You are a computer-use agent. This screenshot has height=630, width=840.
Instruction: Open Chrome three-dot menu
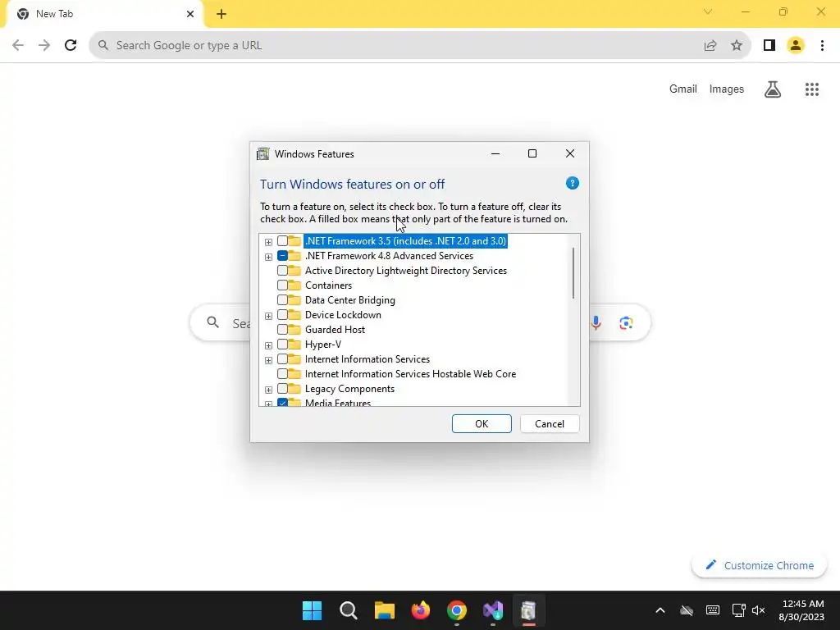(x=822, y=46)
